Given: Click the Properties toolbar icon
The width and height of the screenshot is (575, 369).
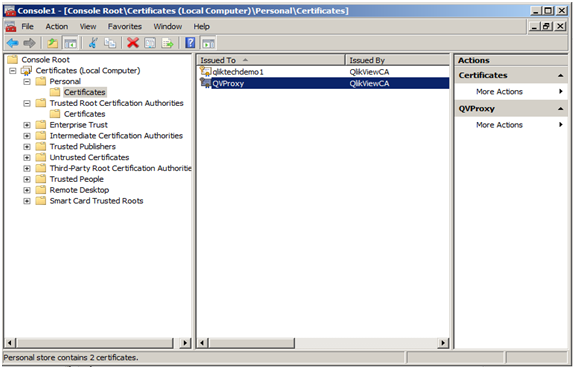Looking at the screenshot, I should pyautogui.click(x=150, y=43).
